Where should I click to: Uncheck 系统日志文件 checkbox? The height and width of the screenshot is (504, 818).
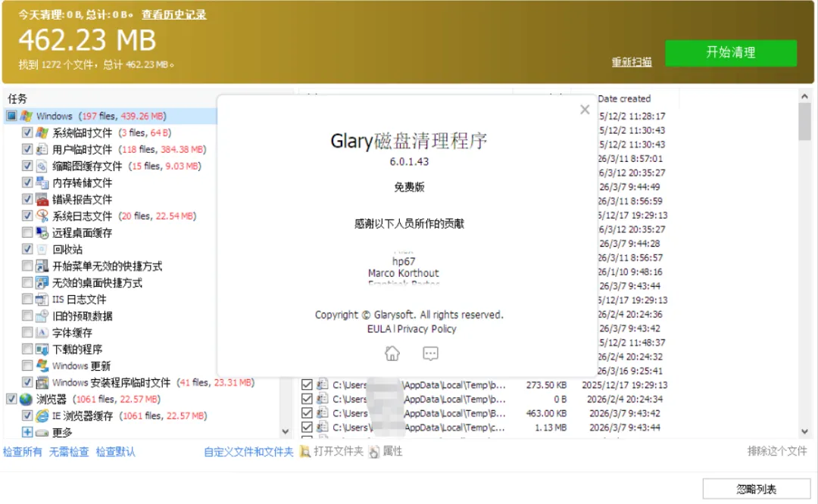click(27, 216)
